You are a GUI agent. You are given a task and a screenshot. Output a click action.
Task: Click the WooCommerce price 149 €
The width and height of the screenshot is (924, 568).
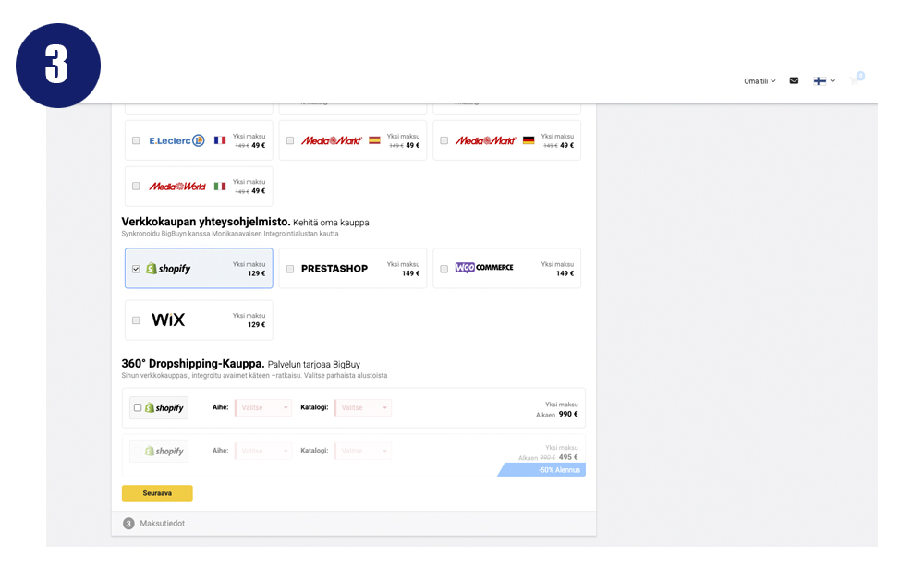(565, 273)
